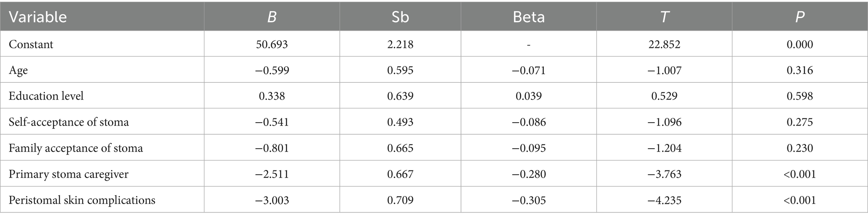Select the Constant B value 50.693
868x220 pixels.
(x=272, y=44)
